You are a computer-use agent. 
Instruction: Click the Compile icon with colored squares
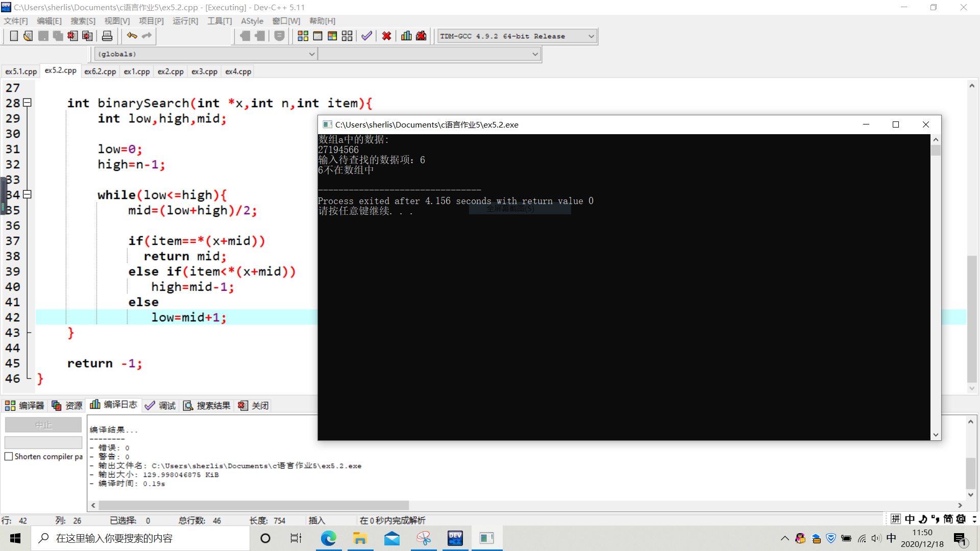(303, 36)
